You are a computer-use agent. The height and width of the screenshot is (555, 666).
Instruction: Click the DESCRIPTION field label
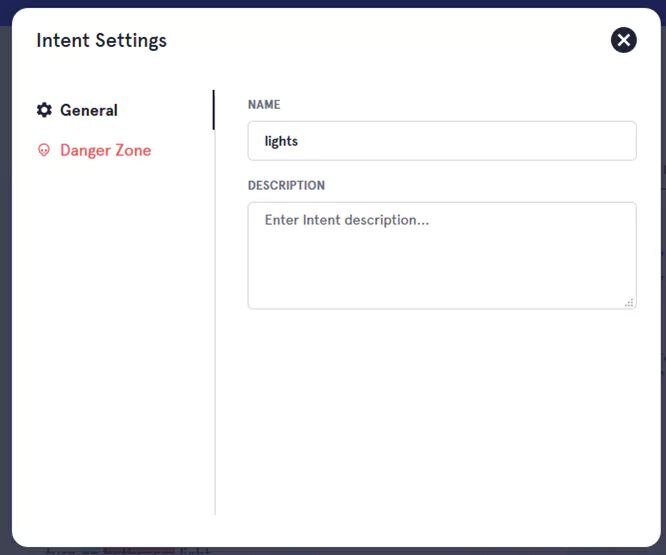tap(286, 185)
